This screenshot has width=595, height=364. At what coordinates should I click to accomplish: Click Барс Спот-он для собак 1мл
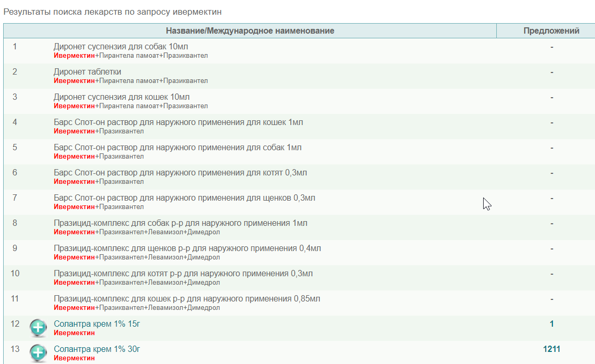(178, 148)
